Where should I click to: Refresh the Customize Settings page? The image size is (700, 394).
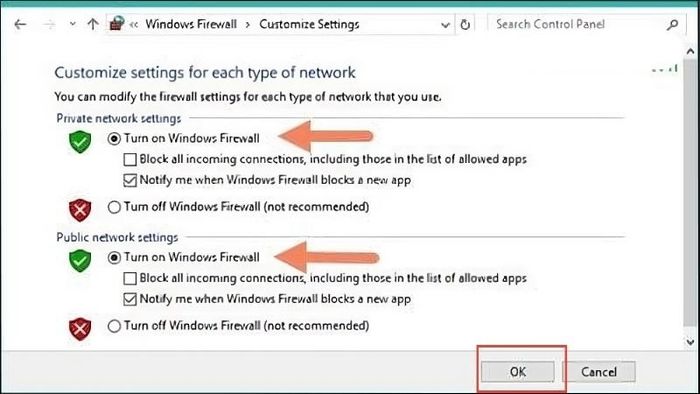(x=465, y=25)
